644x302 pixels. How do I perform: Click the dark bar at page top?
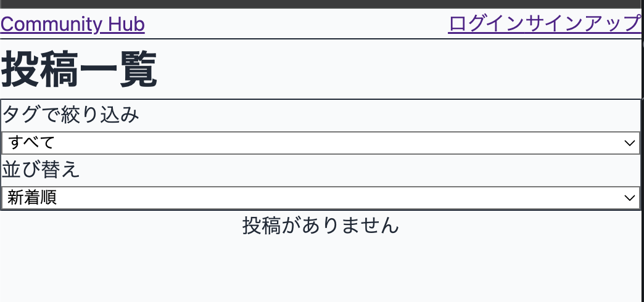pyautogui.click(x=321, y=4)
